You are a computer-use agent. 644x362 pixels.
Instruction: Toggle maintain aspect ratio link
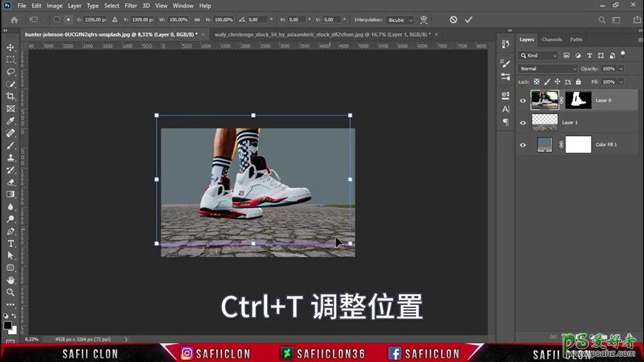(x=197, y=20)
